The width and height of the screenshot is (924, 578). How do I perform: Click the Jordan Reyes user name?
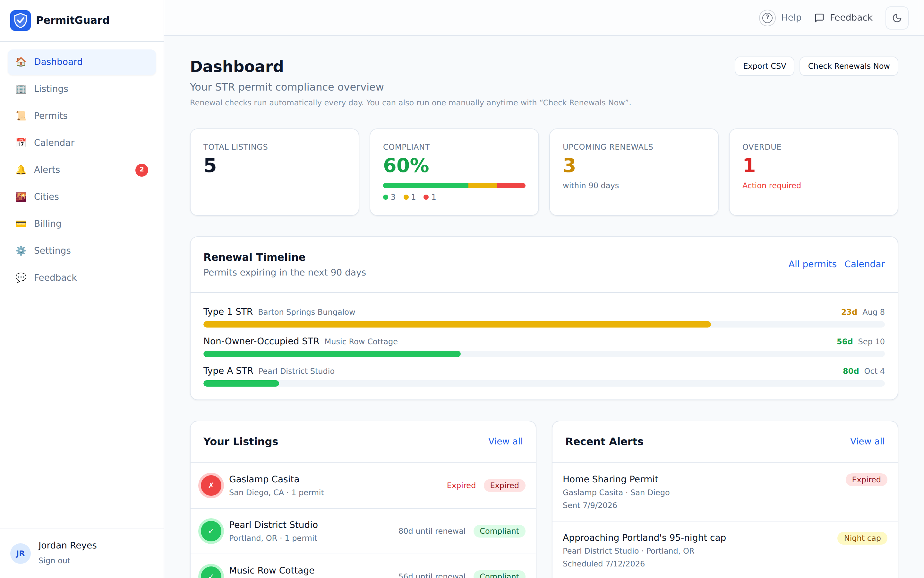pyautogui.click(x=68, y=546)
